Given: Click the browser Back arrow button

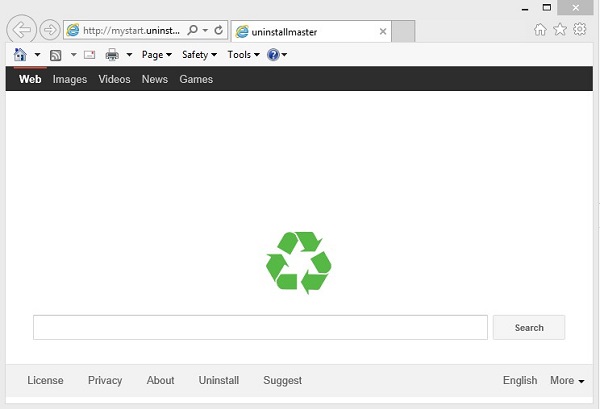Looking at the screenshot, I should 21,30.
